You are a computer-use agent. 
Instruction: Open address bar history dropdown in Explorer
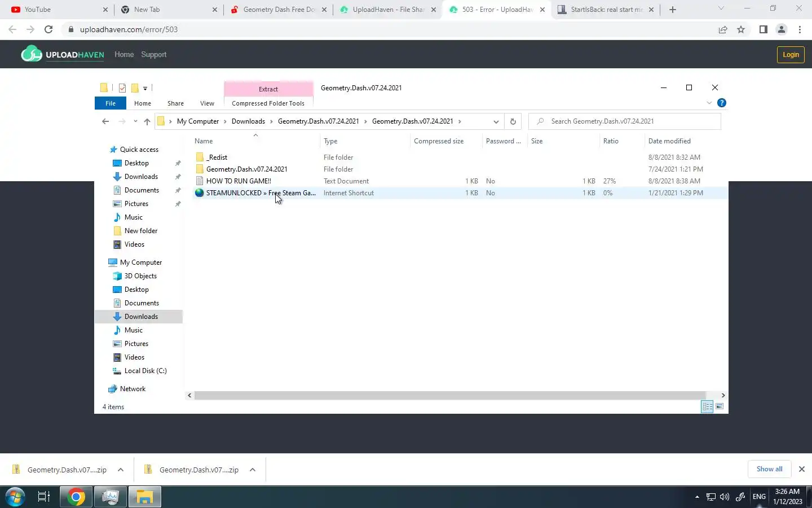coord(496,121)
